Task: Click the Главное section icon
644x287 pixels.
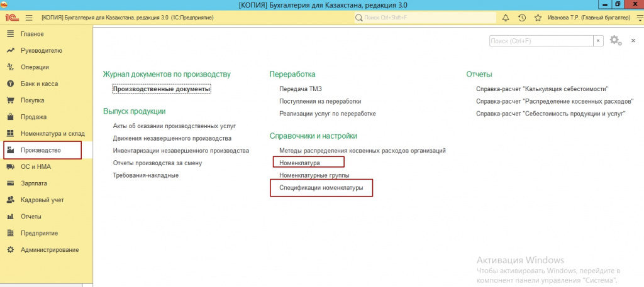Action: (11, 34)
